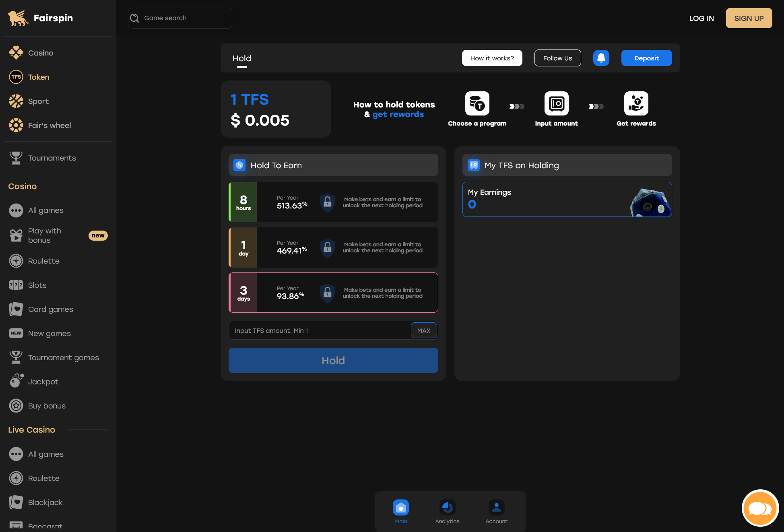This screenshot has height=532, width=784.
Task: Open the Jackpot bomb icon
Action: tap(16, 381)
